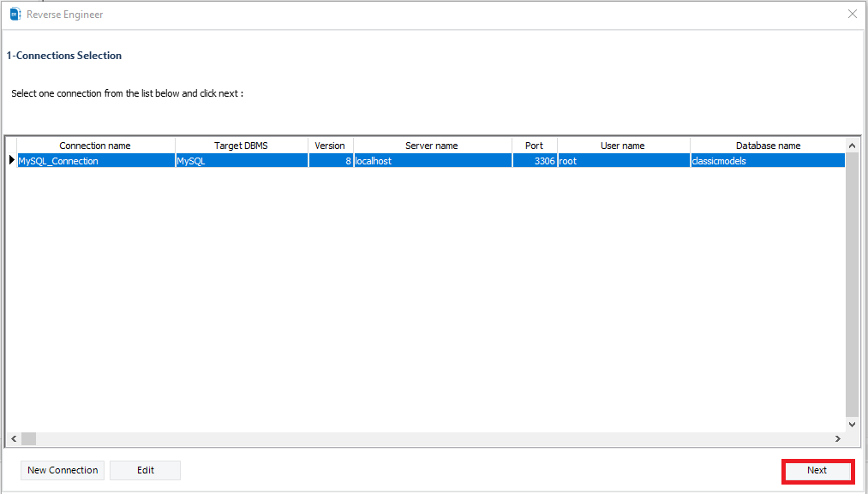Click the Port column header
Screen dimensions: 868x494
[534, 145]
